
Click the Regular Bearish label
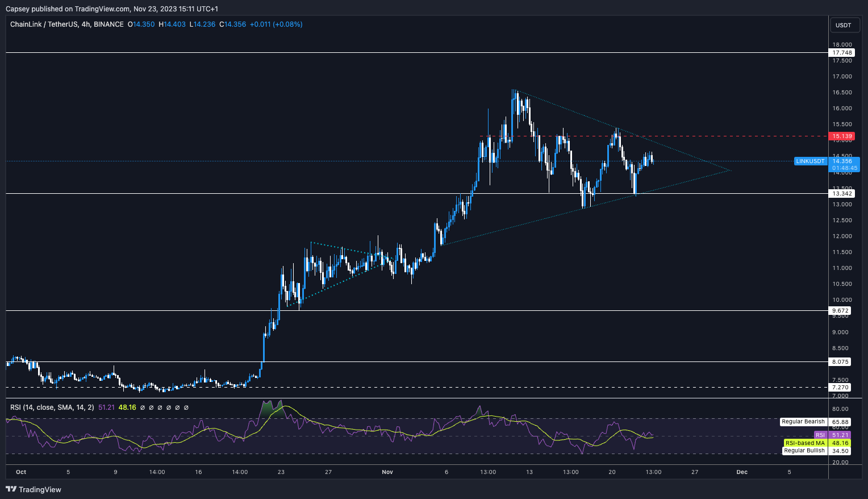803,422
